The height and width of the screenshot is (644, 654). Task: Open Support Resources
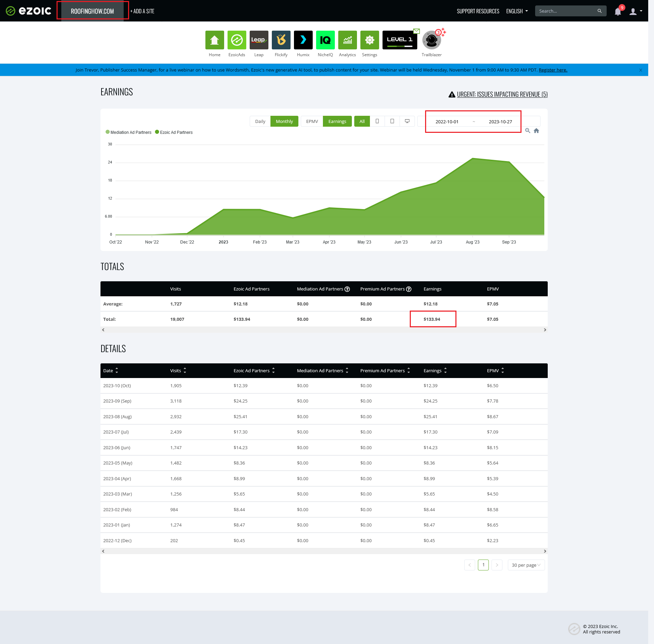pos(478,11)
